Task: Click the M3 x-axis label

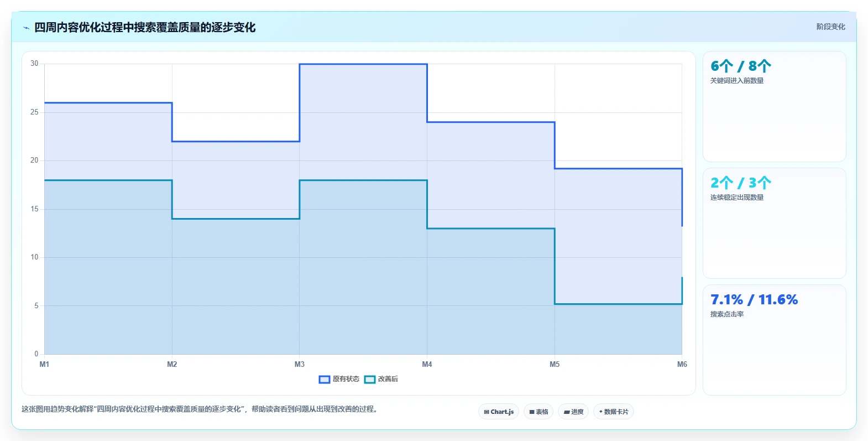Action: (300, 364)
